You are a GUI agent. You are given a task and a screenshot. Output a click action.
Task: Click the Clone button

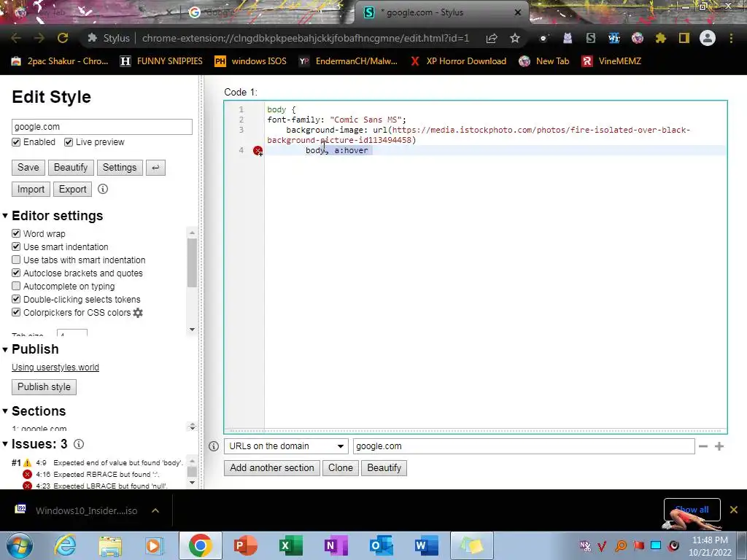(x=341, y=467)
